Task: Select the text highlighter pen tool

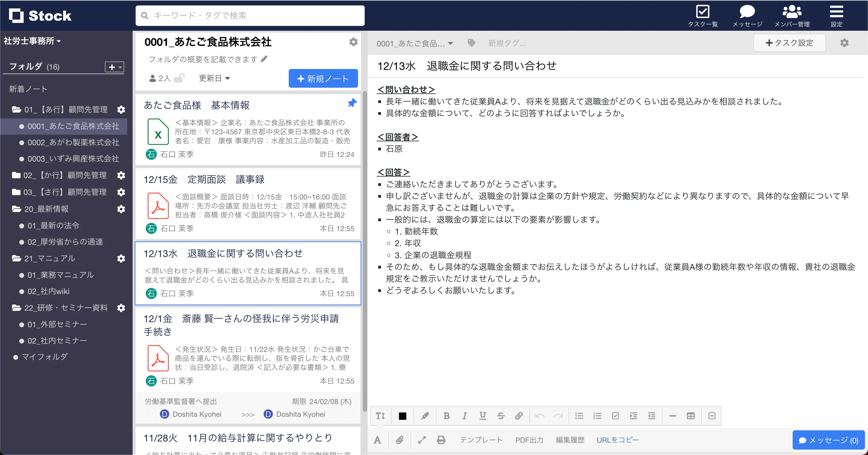Action: pyautogui.click(x=425, y=416)
